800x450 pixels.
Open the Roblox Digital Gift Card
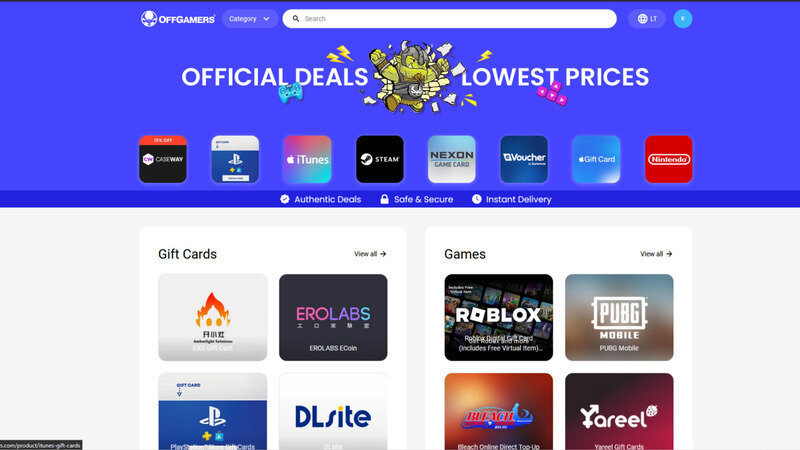[498, 317]
